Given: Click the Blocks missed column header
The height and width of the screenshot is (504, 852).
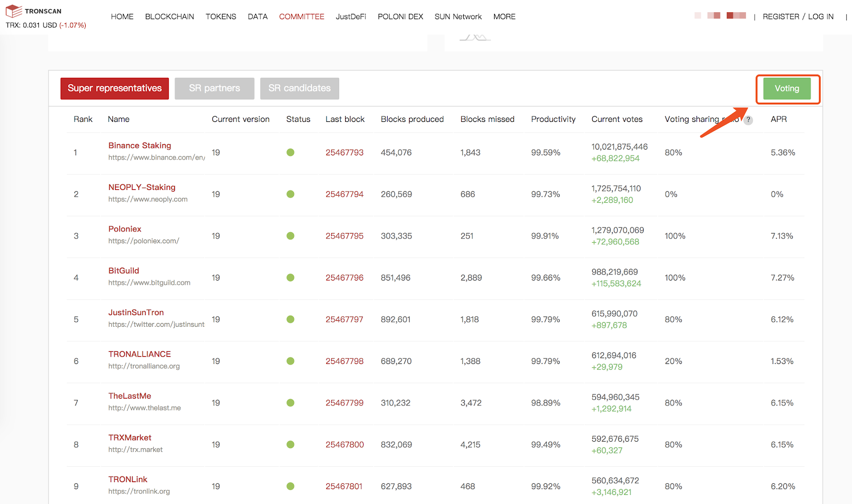Looking at the screenshot, I should pyautogui.click(x=487, y=119).
